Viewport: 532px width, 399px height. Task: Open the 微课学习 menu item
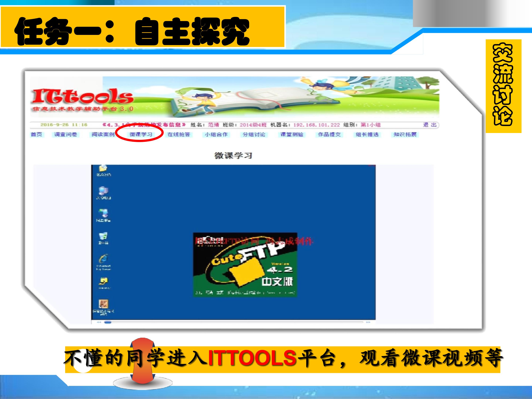click(x=141, y=134)
